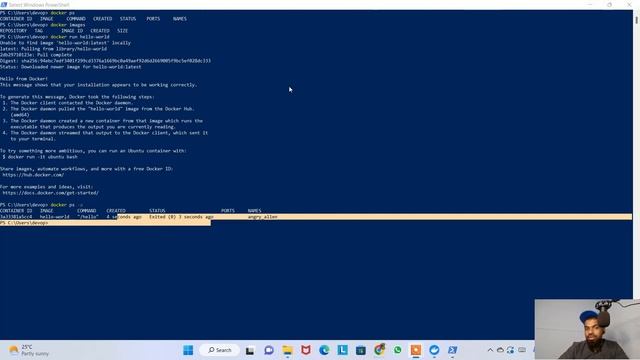This screenshot has width=640, height=360.
Task: Expand the hidden system tray icons chevron
Action: pyautogui.click(x=490, y=350)
